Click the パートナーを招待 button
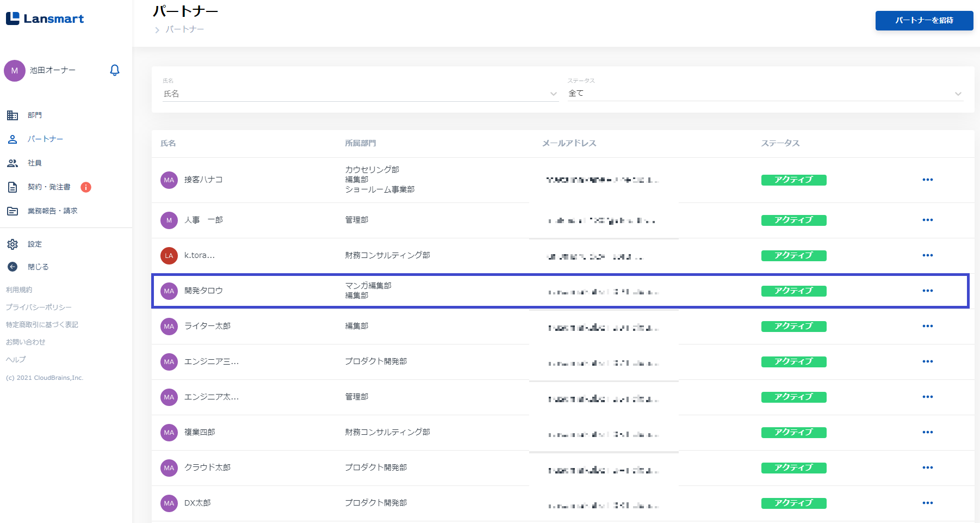Screen dimensions: 980x523 (924, 21)
